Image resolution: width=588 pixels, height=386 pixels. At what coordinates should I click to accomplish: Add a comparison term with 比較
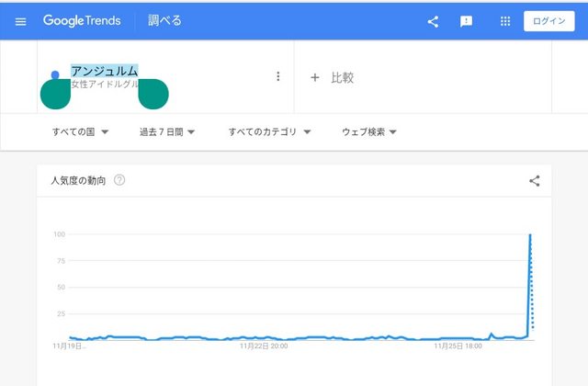click(342, 77)
